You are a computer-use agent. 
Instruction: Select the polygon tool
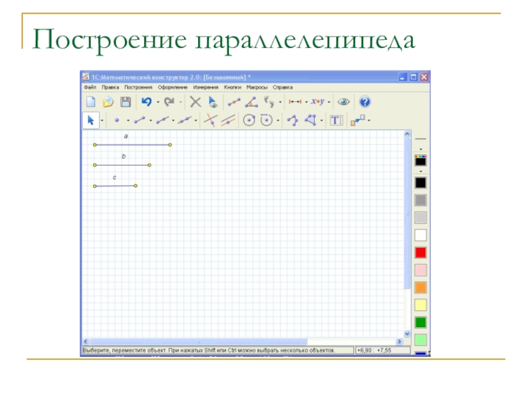tap(311, 120)
